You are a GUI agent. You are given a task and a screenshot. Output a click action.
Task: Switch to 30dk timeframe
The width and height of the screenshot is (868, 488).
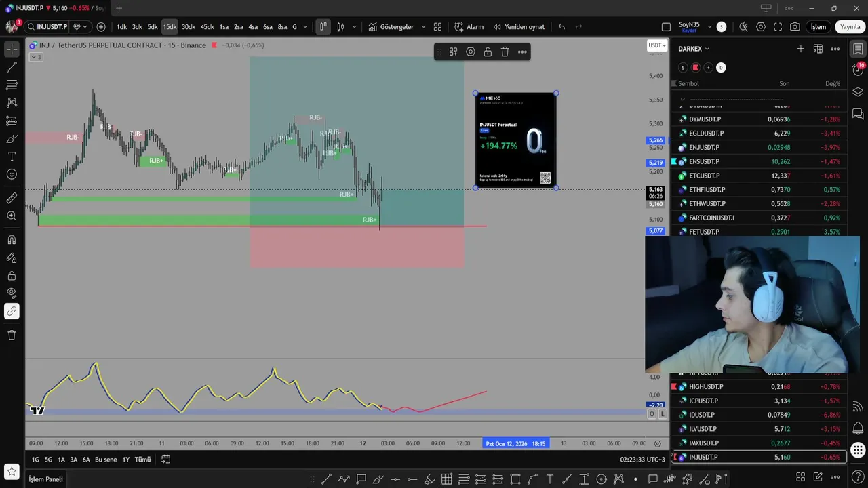point(189,27)
